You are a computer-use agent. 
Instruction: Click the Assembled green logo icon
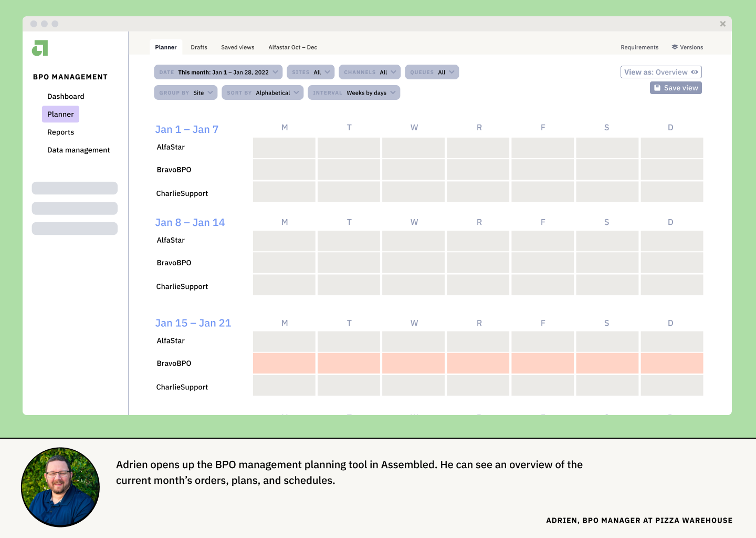(x=40, y=48)
